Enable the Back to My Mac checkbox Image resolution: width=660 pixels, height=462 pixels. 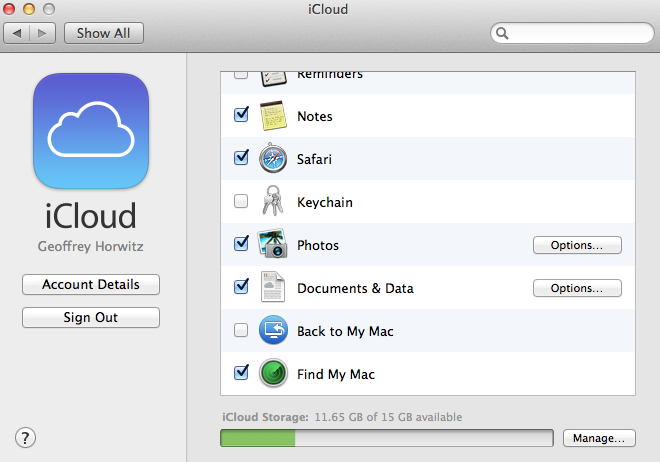coord(241,330)
